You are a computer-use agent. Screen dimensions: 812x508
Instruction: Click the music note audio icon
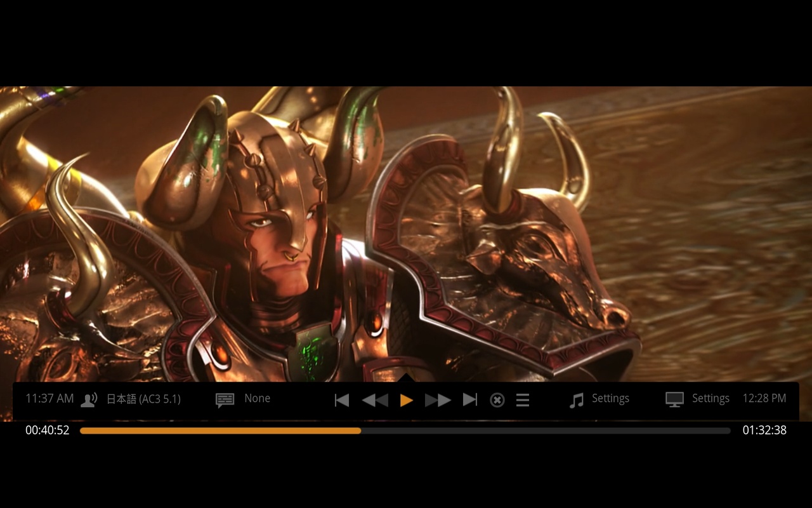click(x=576, y=400)
